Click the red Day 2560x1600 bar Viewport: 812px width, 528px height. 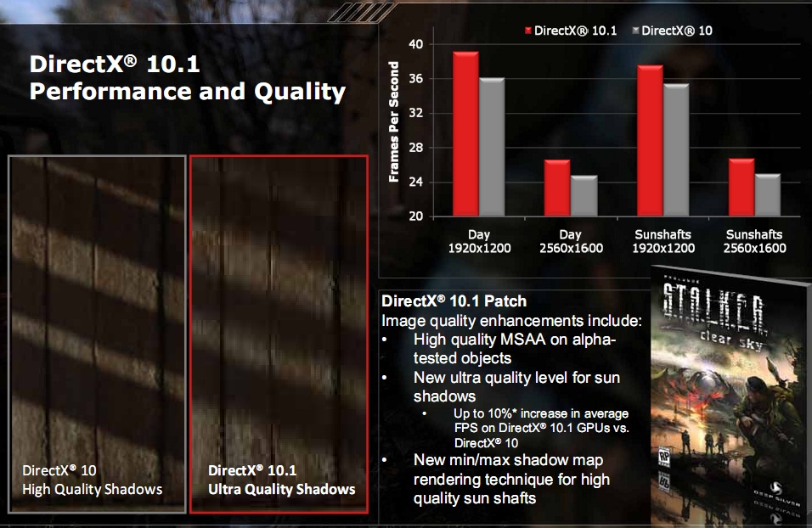(557, 188)
